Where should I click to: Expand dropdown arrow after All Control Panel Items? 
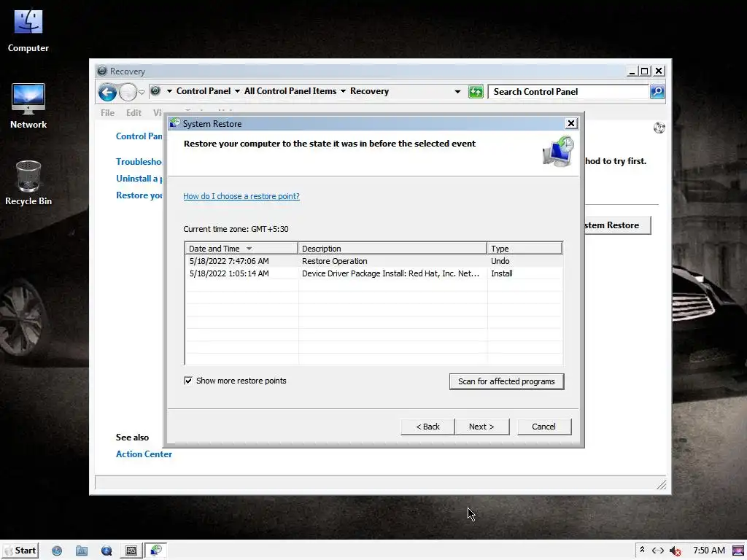[x=343, y=91]
